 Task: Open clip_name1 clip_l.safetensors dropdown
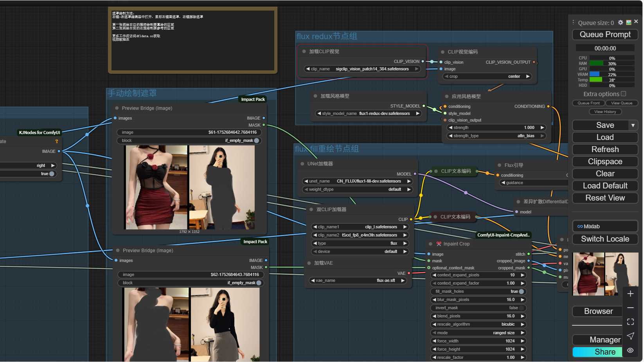point(360,227)
